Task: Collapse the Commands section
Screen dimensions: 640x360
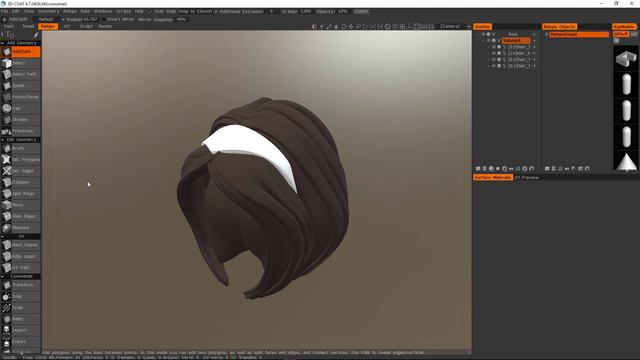Action: (x=2, y=276)
